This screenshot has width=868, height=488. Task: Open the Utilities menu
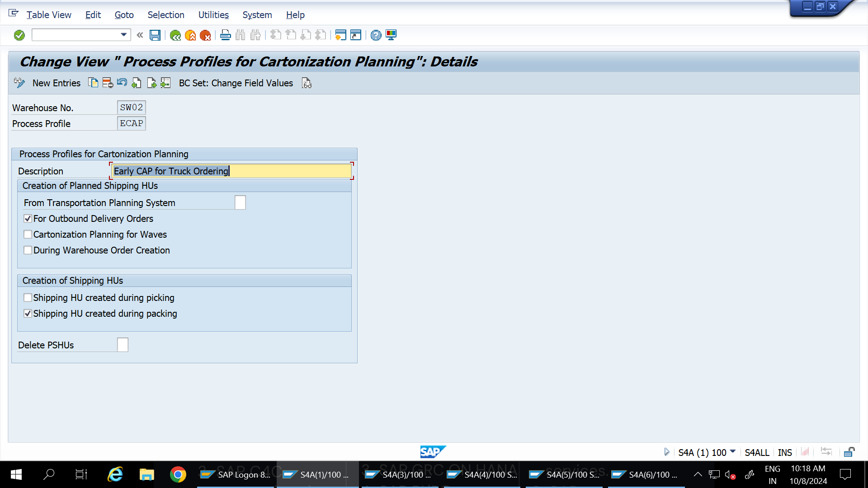(x=213, y=15)
